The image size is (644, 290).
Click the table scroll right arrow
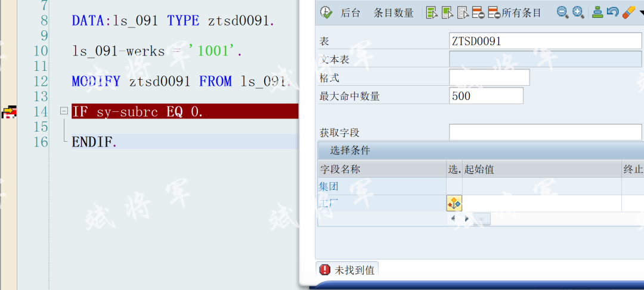(466, 219)
